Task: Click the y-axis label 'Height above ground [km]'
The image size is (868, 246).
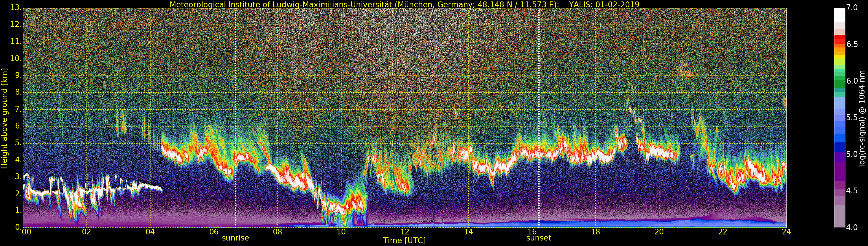Action: click(4, 118)
